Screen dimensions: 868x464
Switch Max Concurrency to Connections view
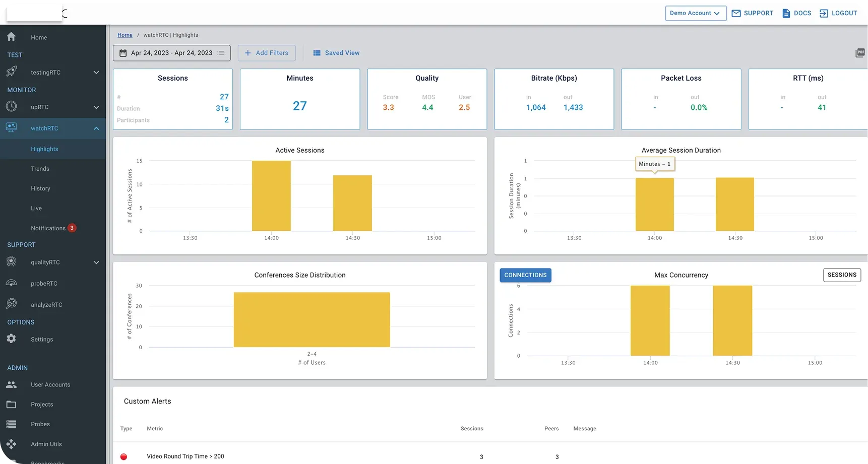pyautogui.click(x=525, y=275)
